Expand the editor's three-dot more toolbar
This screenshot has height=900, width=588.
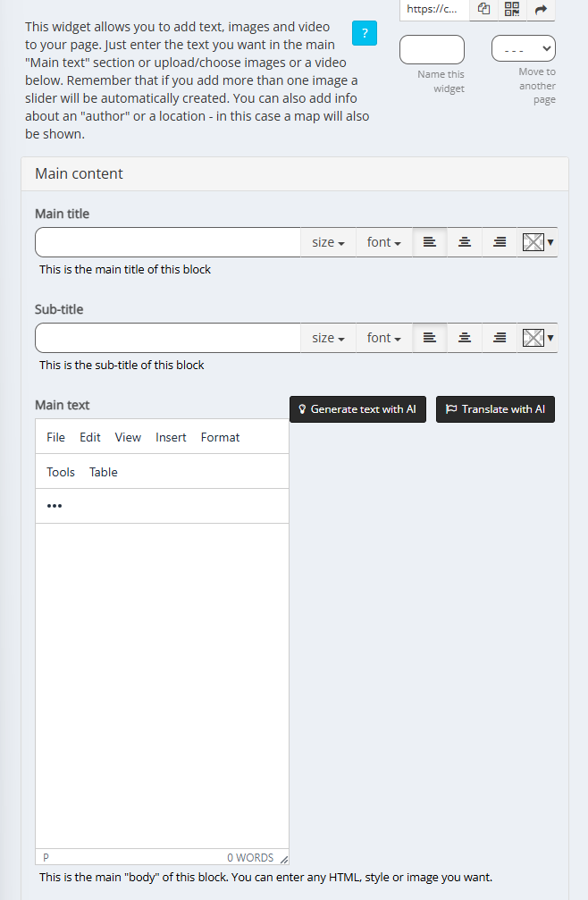point(55,506)
